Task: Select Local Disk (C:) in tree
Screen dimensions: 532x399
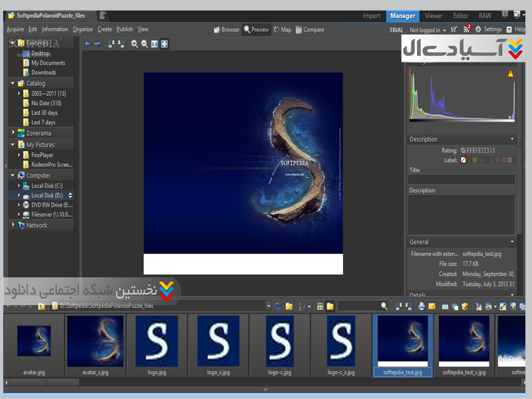Action: pos(47,186)
